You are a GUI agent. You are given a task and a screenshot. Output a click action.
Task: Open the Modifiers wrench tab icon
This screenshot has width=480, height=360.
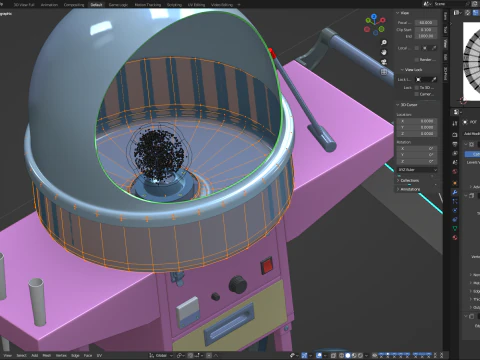455,192
